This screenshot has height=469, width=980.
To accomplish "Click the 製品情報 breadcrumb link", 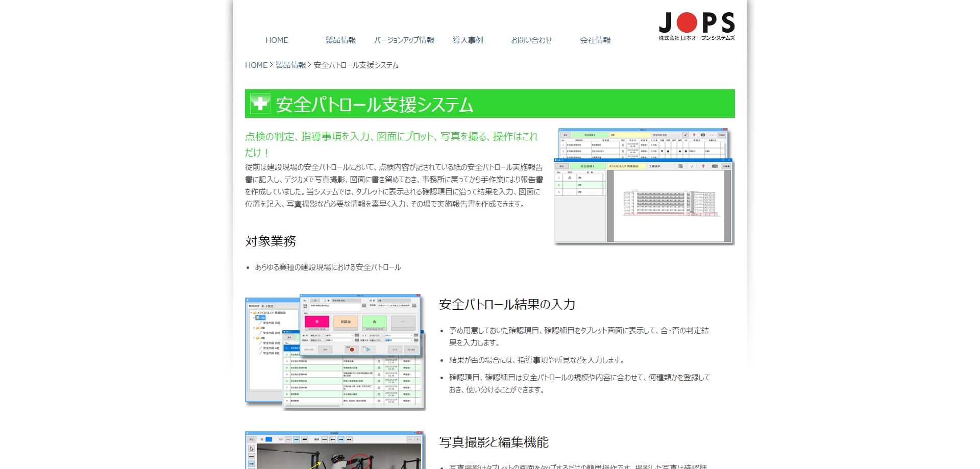I will tap(290, 65).
